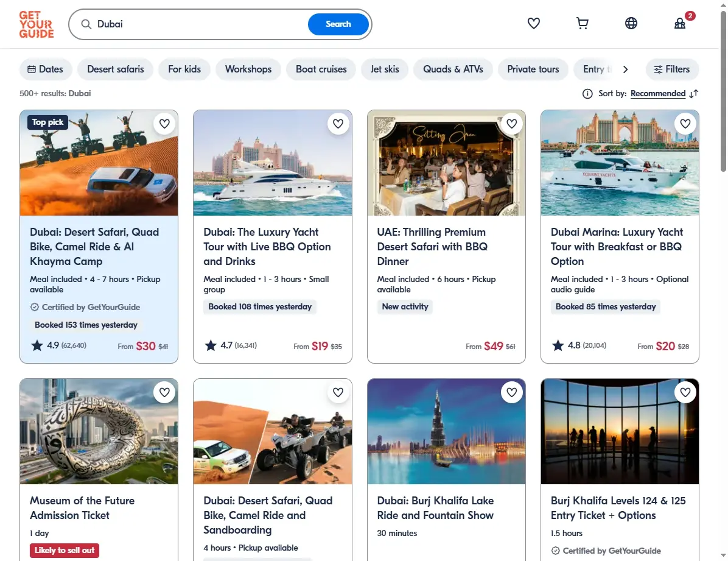Viewport: 728px width, 561px height.
Task: Show more filter chips with right chevron
Action: (625, 69)
